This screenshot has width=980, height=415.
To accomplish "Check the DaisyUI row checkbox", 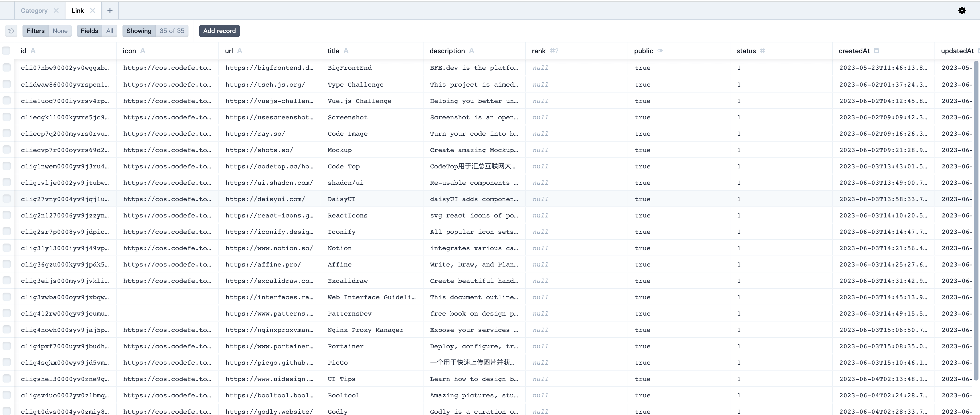I will pos(6,198).
